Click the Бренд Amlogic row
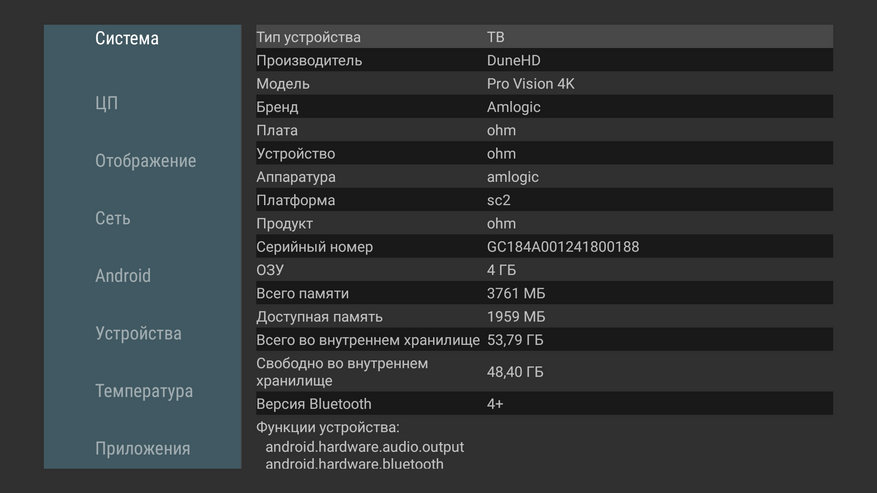 pyautogui.click(x=544, y=107)
